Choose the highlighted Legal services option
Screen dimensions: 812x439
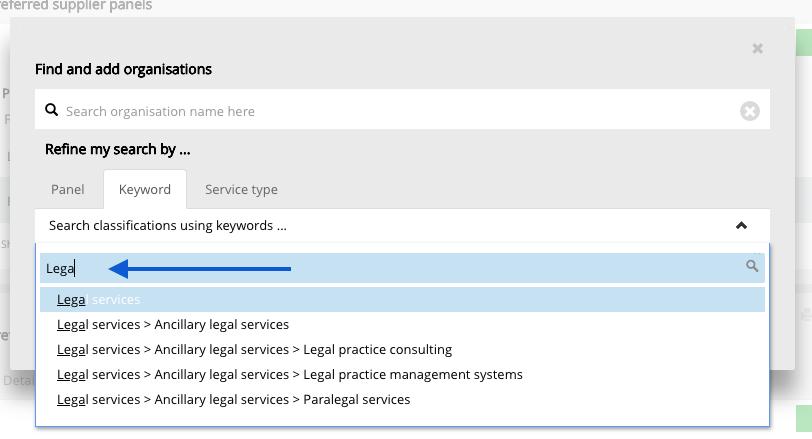click(402, 300)
